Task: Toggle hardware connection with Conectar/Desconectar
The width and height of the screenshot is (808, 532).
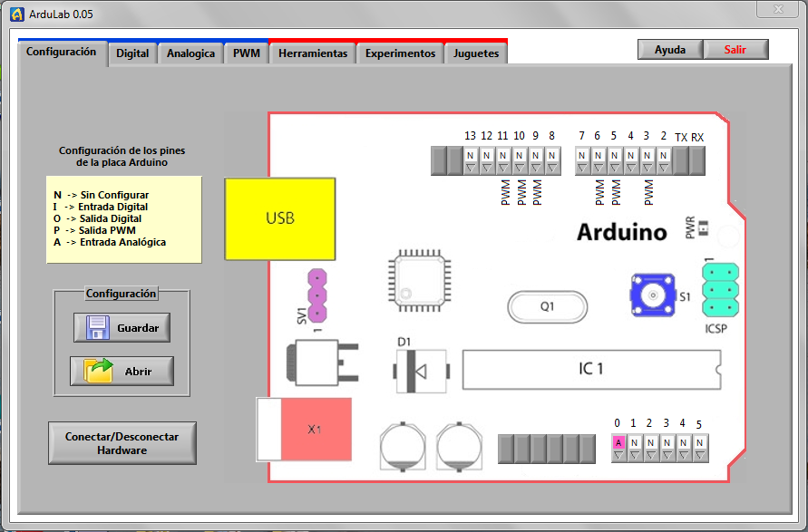Action: (x=122, y=442)
